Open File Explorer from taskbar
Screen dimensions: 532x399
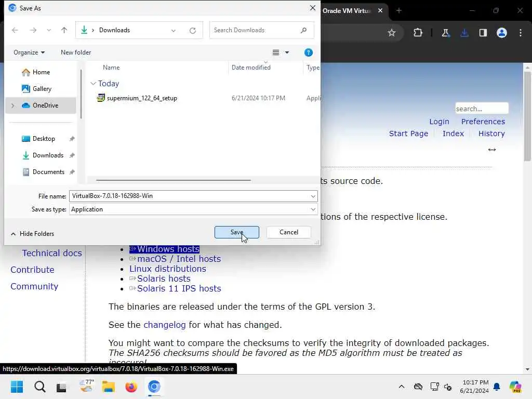click(x=108, y=387)
